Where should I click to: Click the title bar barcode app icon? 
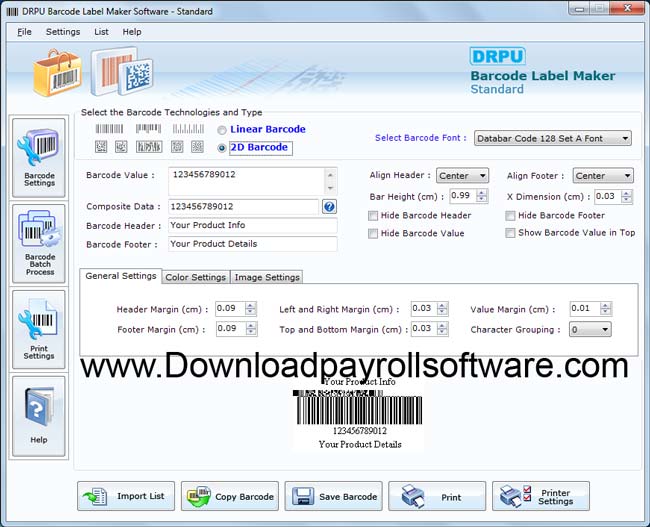click(x=12, y=11)
